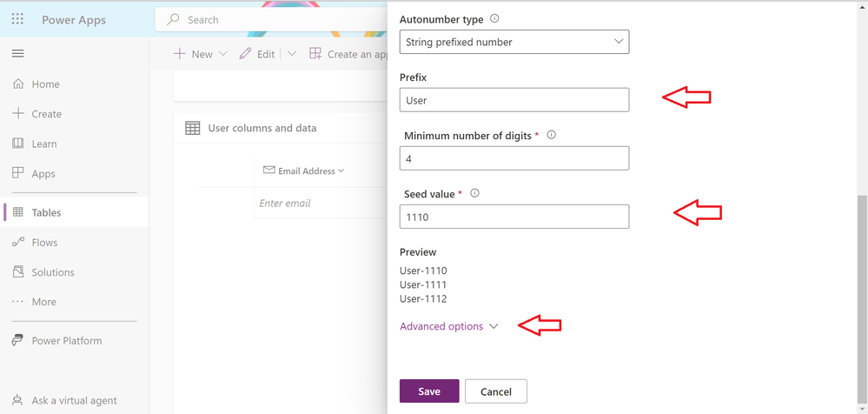Collapse navigation with the hamburger icon

coord(17,54)
